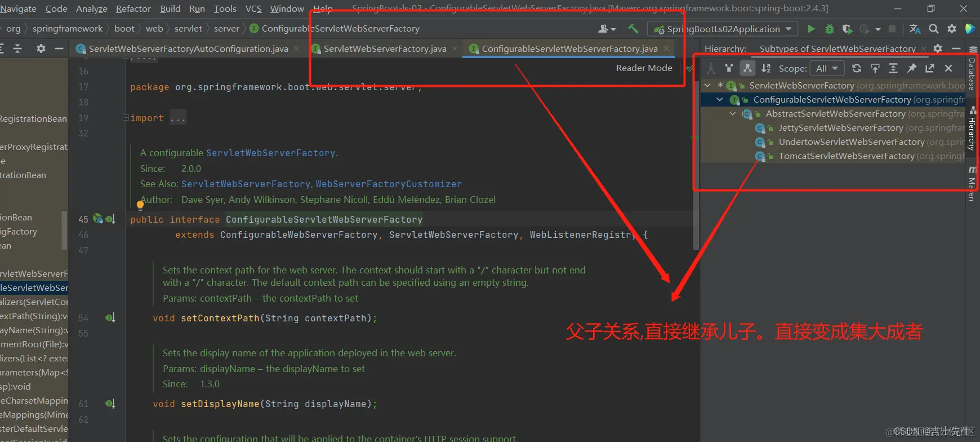The width and height of the screenshot is (980, 442).
Task: Close the hierarchy view with the X icon
Action: (x=948, y=68)
